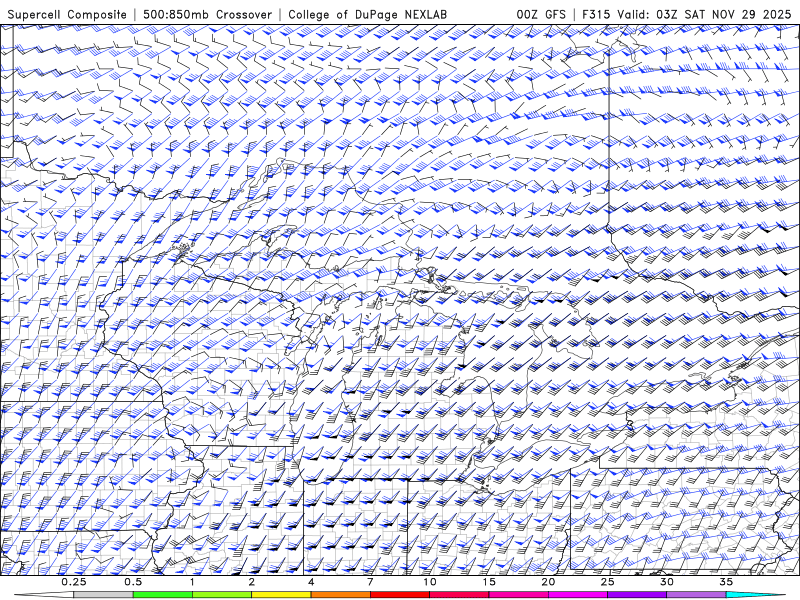The height and width of the screenshot is (600, 800).
Task: Click the '4' legend value
Action: [x=311, y=582]
